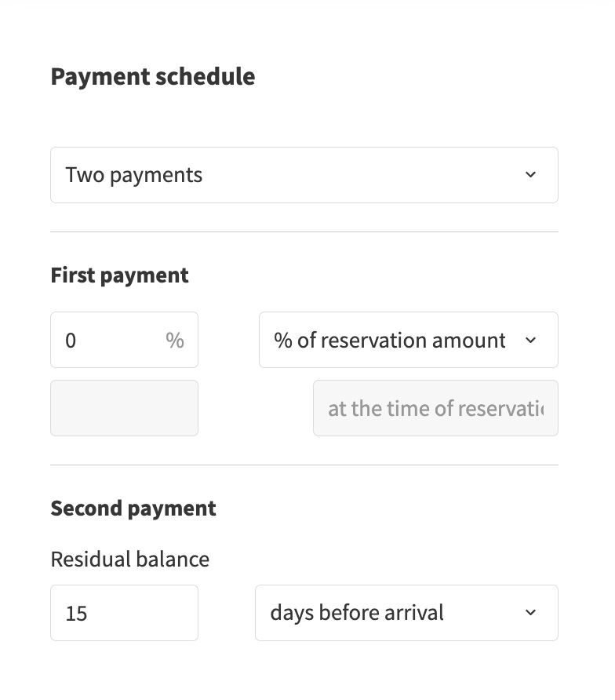This screenshot has width=615, height=700.
Task: Click the % symbol in first payment field
Action: point(174,340)
